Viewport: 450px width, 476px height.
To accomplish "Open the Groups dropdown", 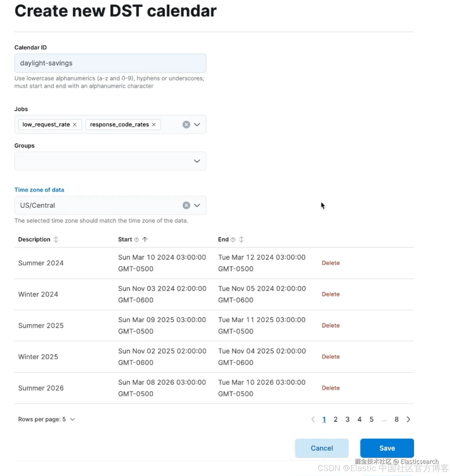I will coord(197,161).
